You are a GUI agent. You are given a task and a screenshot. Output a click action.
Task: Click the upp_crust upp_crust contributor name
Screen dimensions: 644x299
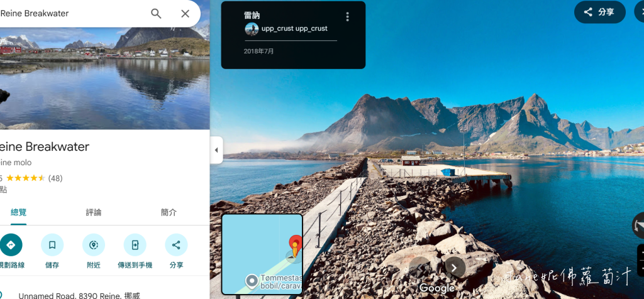pyautogui.click(x=294, y=29)
